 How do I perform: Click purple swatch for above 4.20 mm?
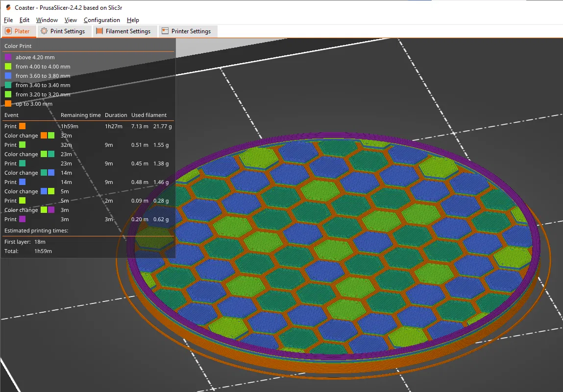tap(8, 57)
